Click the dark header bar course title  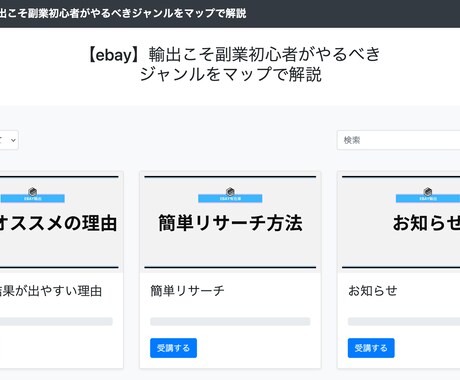[x=123, y=13]
